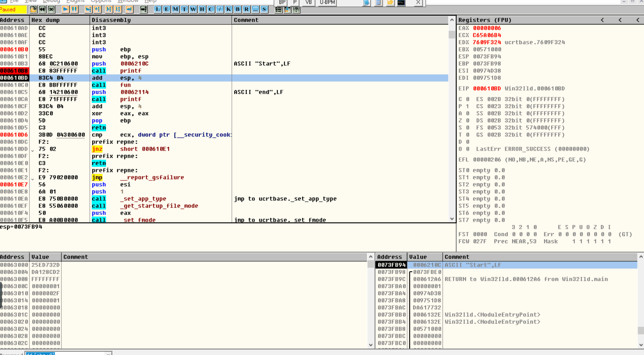Show References window with R icon

pos(246,9)
